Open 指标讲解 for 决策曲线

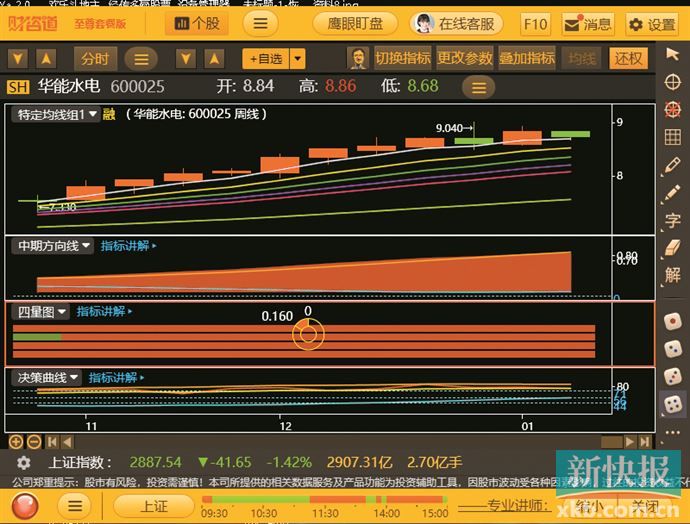[116, 377]
